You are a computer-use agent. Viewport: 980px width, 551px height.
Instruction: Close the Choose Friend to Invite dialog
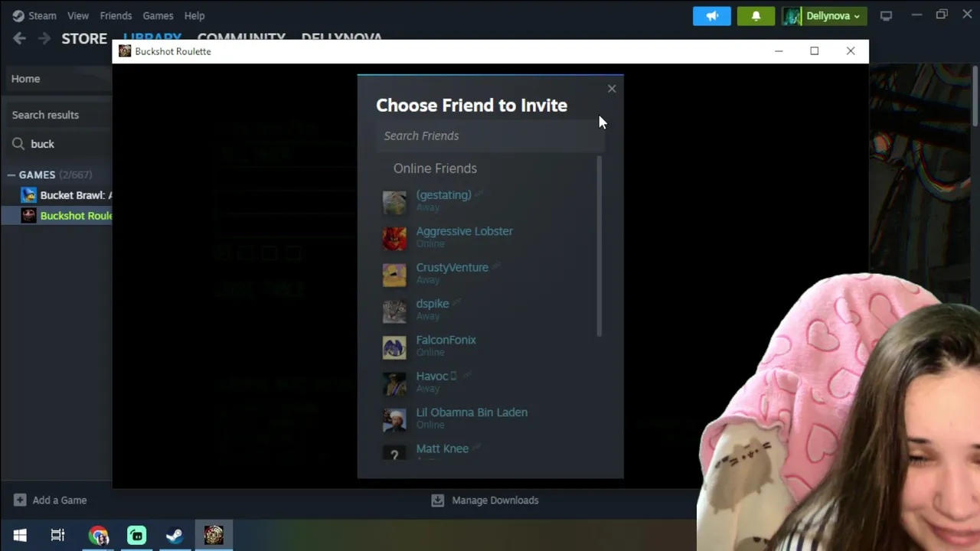pos(612,89)
